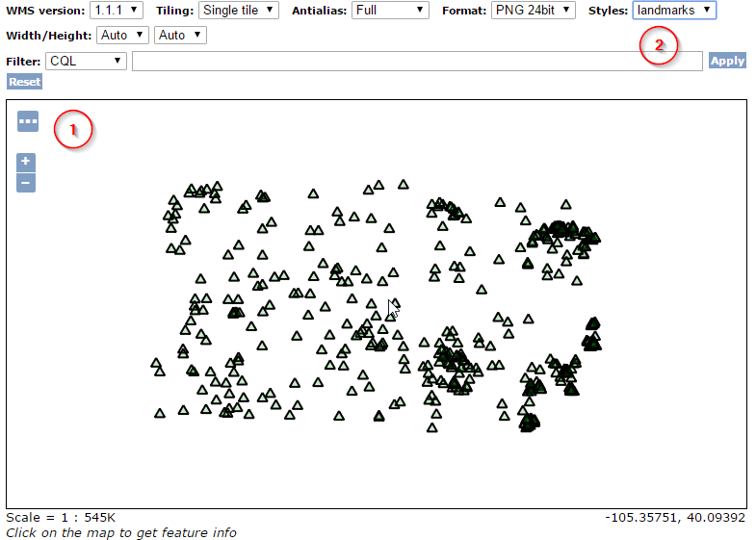756x540 pixels.
Task: Open the Styles dropdown showing landmarks
Action: pos(674,11)
